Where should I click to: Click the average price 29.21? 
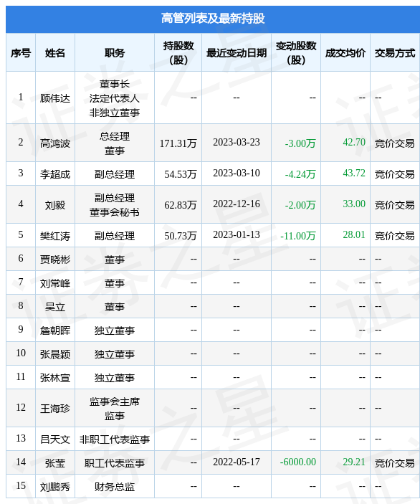pos(354,462)
